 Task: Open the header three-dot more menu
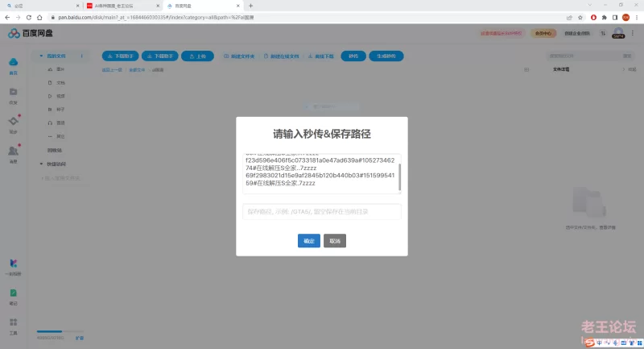click(633, 33)
